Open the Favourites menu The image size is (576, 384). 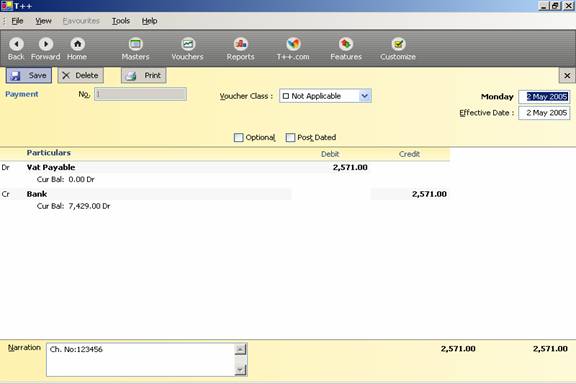tap(81, 21)
